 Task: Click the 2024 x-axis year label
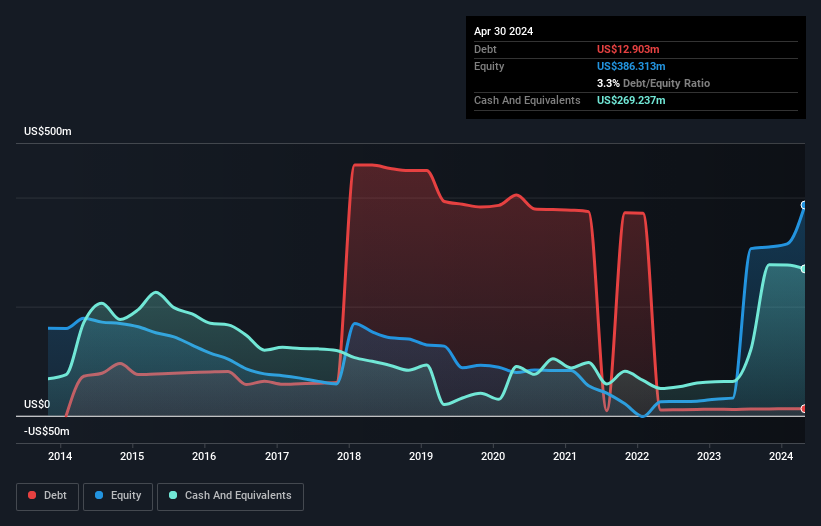(x=782, y=456)
